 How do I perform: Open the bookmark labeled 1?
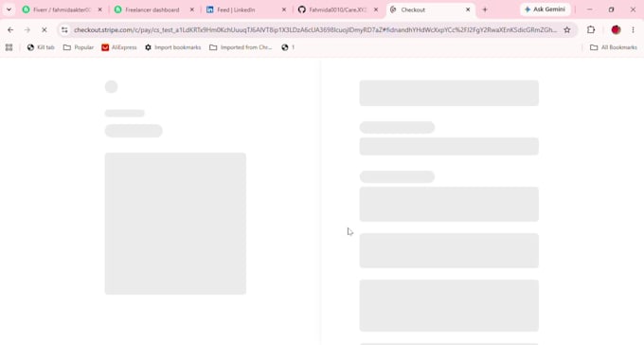pos(288,47)
